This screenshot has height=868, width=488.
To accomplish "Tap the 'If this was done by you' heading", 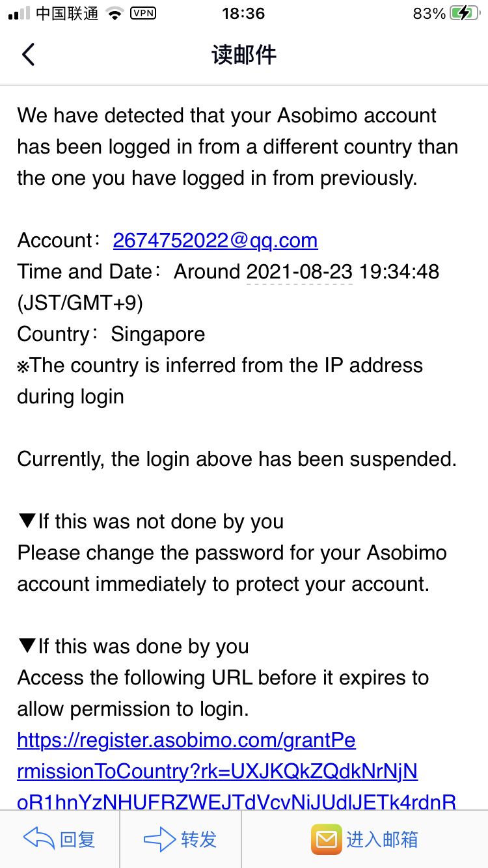I will pyautogui.click(x=133, y=646).
